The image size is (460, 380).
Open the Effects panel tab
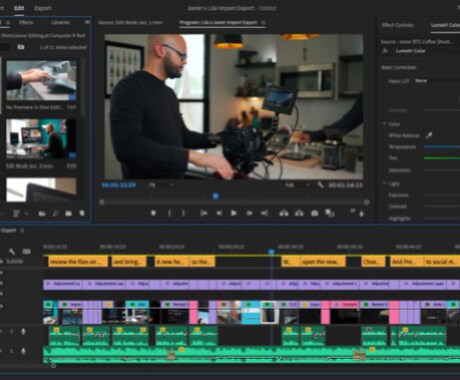[x=26, y=22]
